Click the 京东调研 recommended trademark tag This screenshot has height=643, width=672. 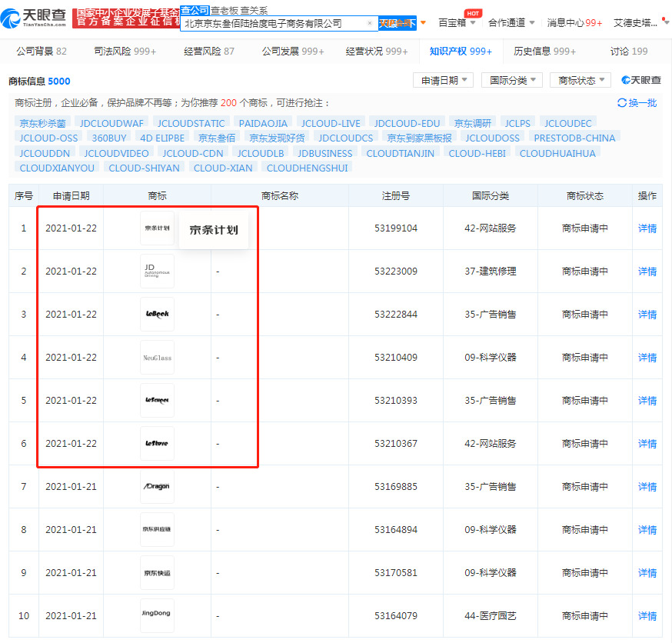point(472,124)
